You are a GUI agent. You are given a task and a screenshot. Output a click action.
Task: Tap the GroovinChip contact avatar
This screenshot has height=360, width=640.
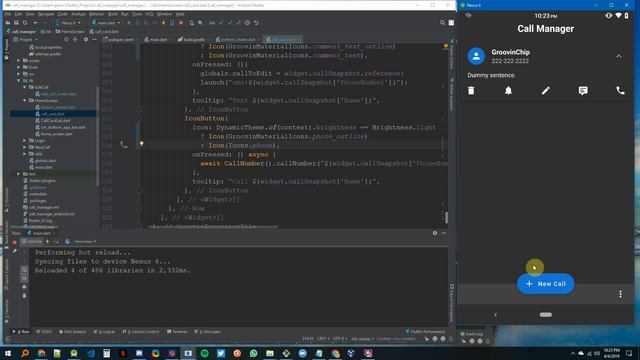[476, 56]
